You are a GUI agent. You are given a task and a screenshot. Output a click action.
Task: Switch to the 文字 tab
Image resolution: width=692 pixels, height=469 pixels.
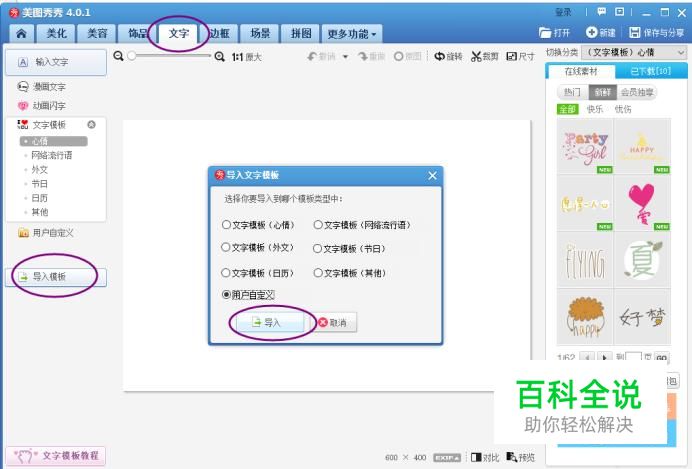pyautogui.click(x=179, y=34)
